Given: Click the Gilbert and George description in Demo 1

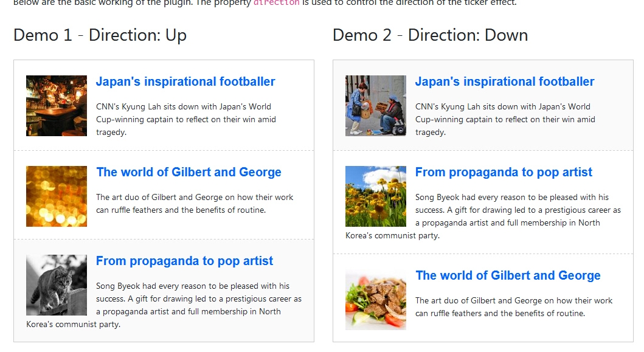Looking at the screenshot, I should 195,204.
